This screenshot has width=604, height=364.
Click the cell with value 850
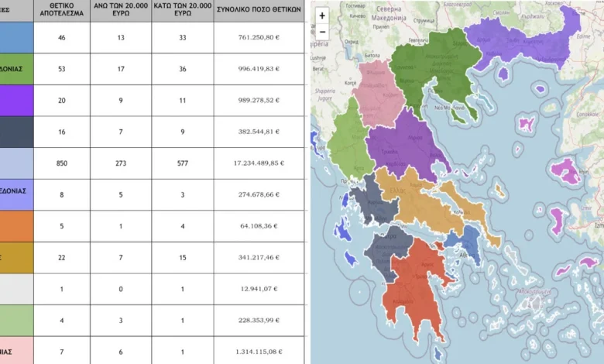click(61, 163)
